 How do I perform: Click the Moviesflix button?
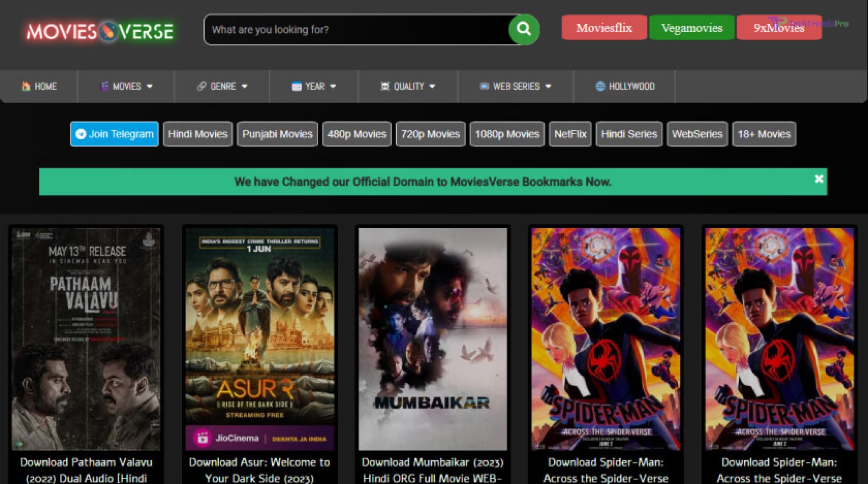click(x=604, y=28)
